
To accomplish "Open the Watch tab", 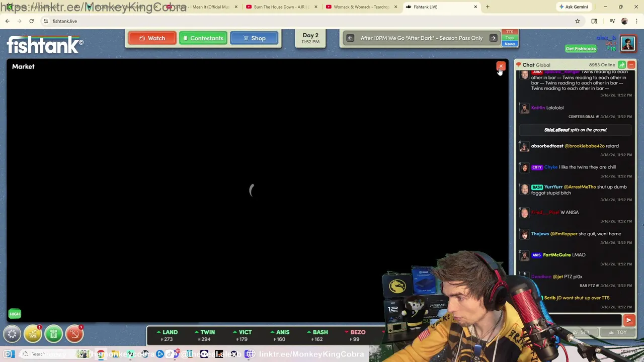I will point(152,38).
